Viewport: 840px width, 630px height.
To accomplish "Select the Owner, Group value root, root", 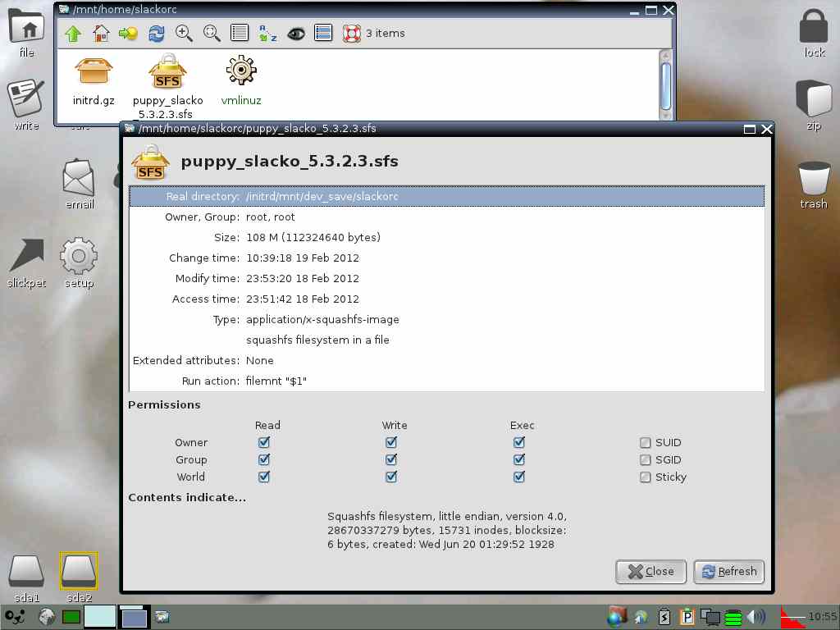I will (x=271, y=217).
